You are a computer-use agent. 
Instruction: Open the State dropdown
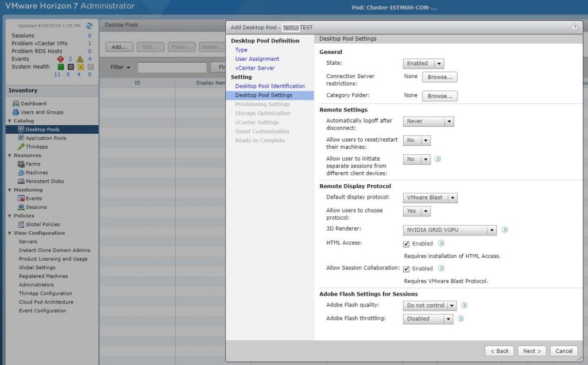pyautogui.click(x=423, y=64)
